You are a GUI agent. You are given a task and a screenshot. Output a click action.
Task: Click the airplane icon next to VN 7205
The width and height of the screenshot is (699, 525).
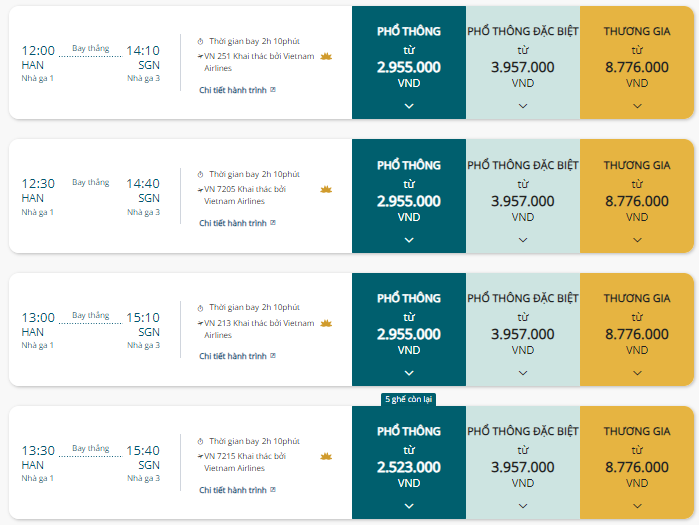pos(201,190)
